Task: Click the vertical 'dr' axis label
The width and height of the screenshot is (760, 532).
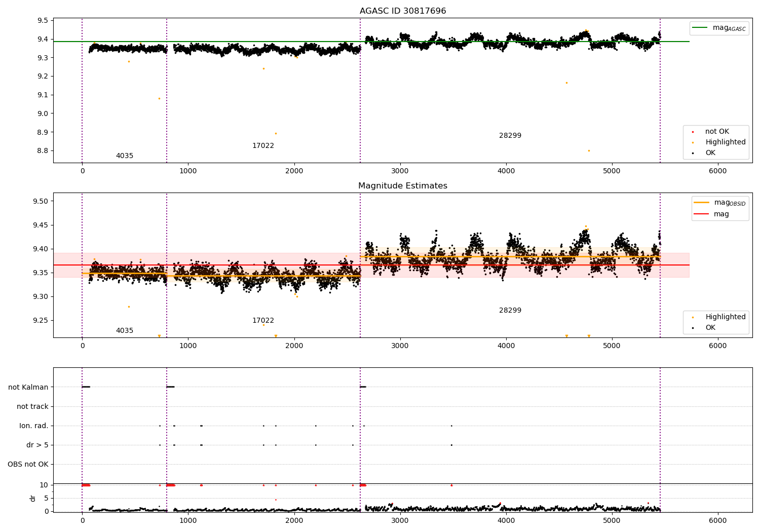Action: (x=33, y=498)
